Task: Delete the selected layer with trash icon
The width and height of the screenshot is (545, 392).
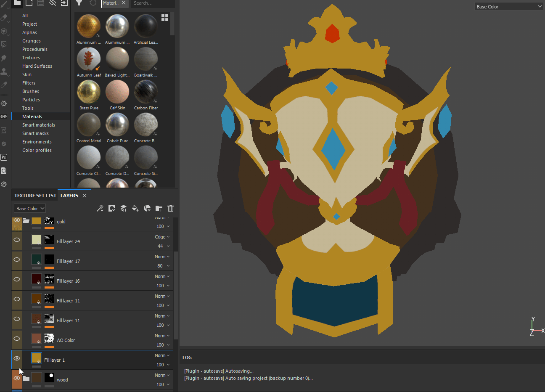Action: tap(171, 208)
